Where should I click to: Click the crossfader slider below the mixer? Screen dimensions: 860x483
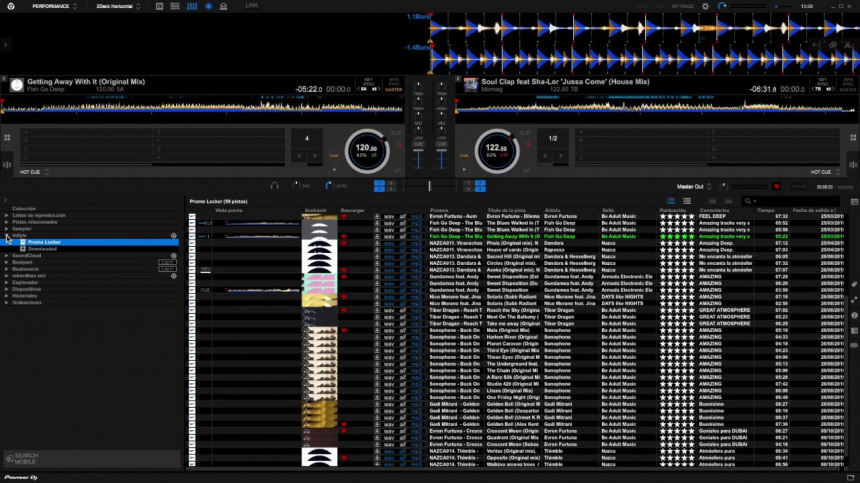430,186
